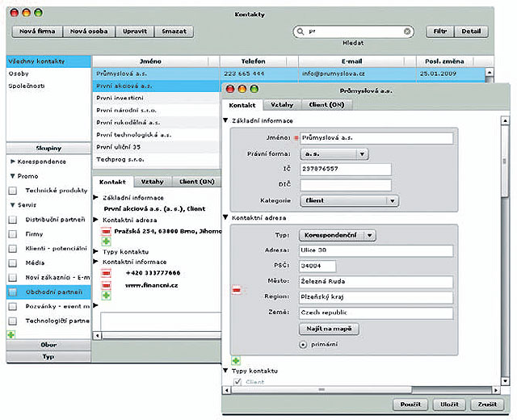Add another address with green plus in Průmyslová dialog
Image resolution: width=517 pixels, height=420 pixels.
click(x=236, y=360)
